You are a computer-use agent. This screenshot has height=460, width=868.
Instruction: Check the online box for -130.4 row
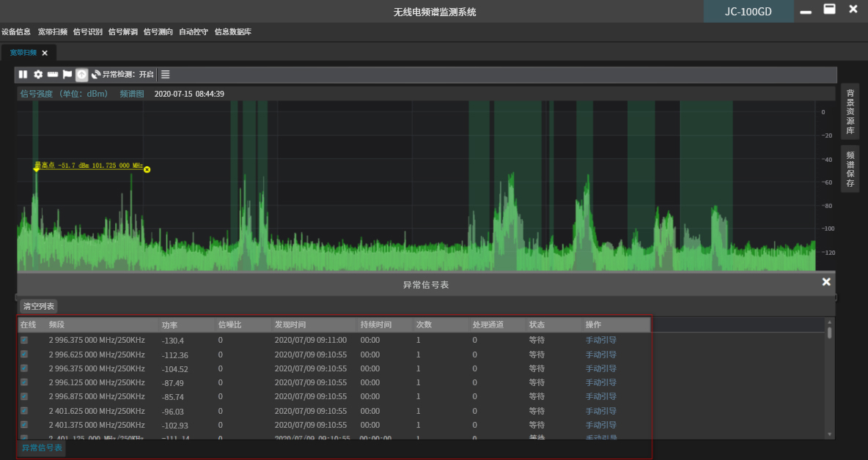click(24, 340)
